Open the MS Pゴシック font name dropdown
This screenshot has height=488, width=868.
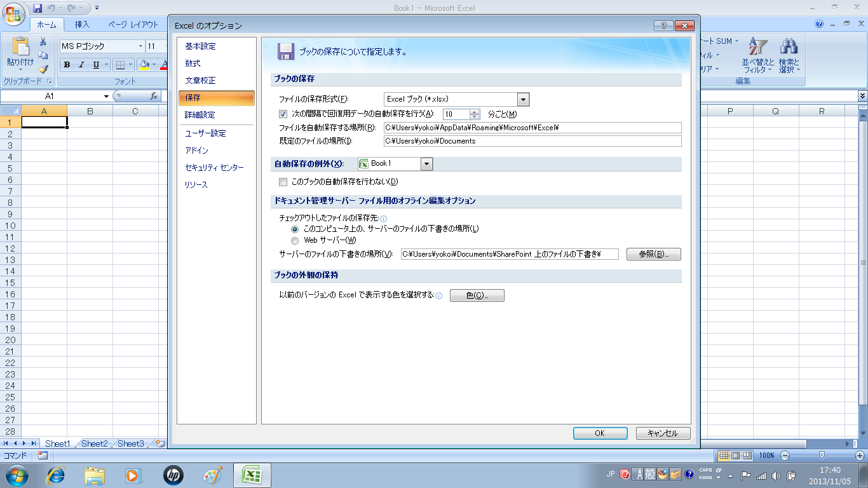[x=140, y=46]
